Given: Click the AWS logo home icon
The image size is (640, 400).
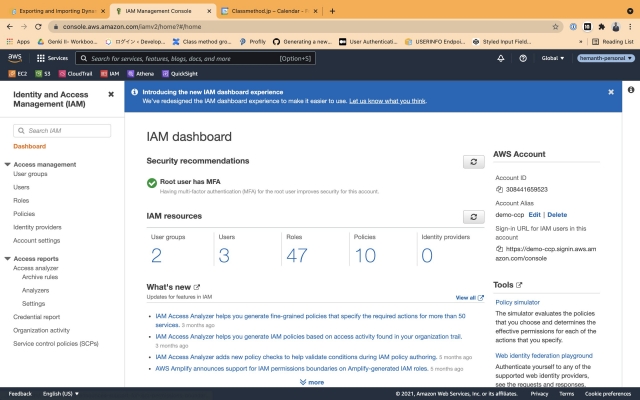Looking at the screenshot, I should pyautogui.click(x=15, y=58).
